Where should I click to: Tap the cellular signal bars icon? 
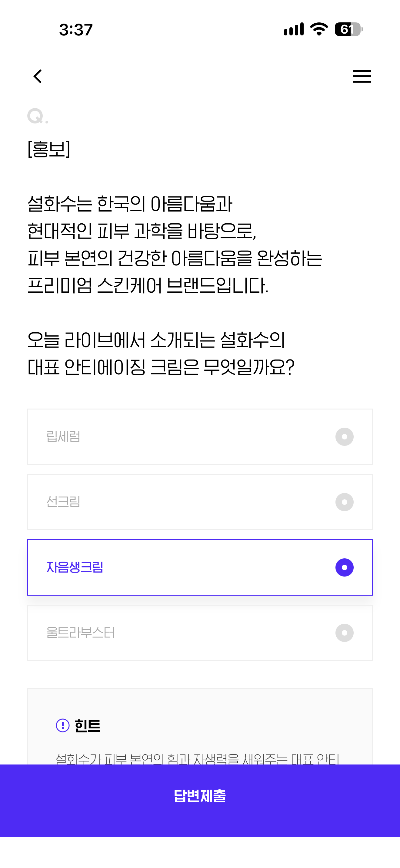294,29
